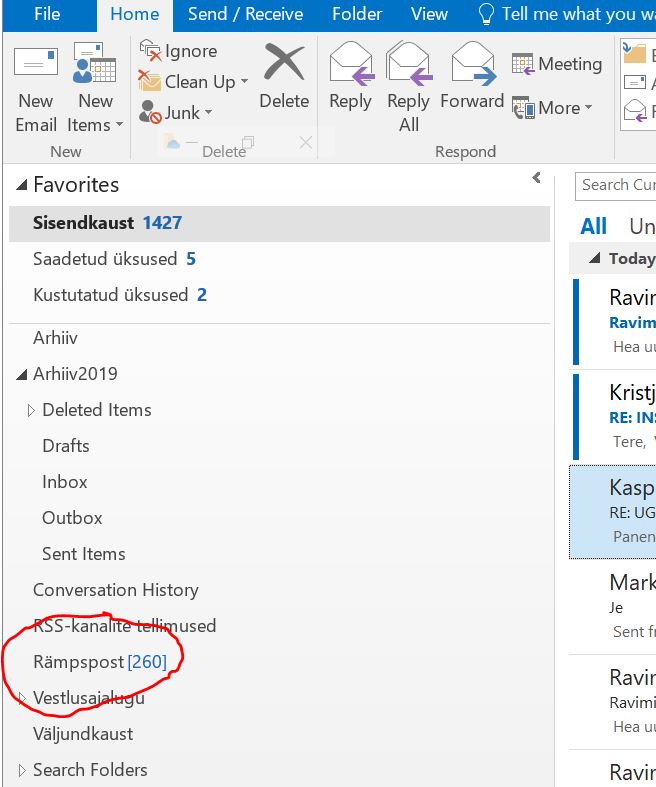Screen dimensions: 656x787
Task: Open RSS-kanalite tellimused folder
Action: (124, 626)
